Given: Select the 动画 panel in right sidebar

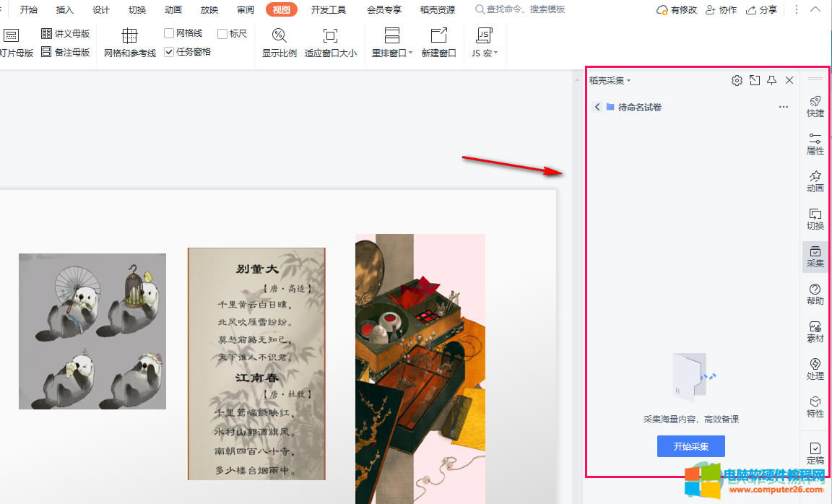Looking at the screenshot, I should tap(815, 180).
